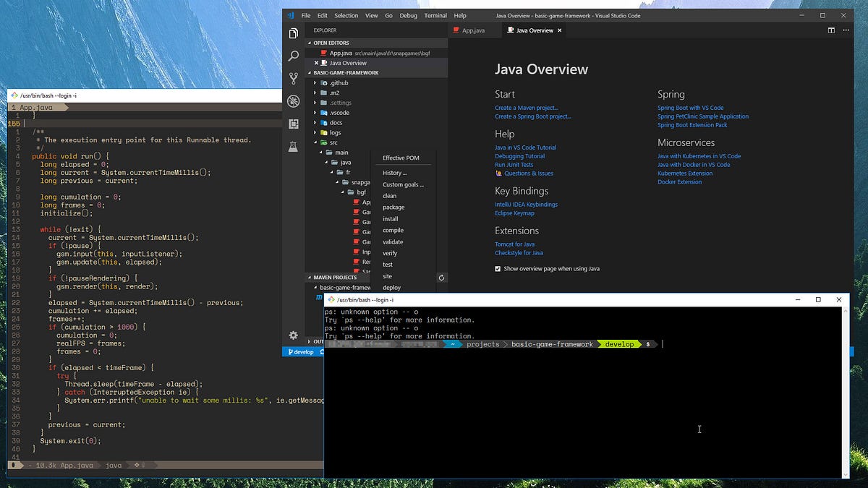Image resolution: width=868 pixels, height=488 pixels.
Task: Click the Split Editor icon near the top right
Action: pos(830,30)
